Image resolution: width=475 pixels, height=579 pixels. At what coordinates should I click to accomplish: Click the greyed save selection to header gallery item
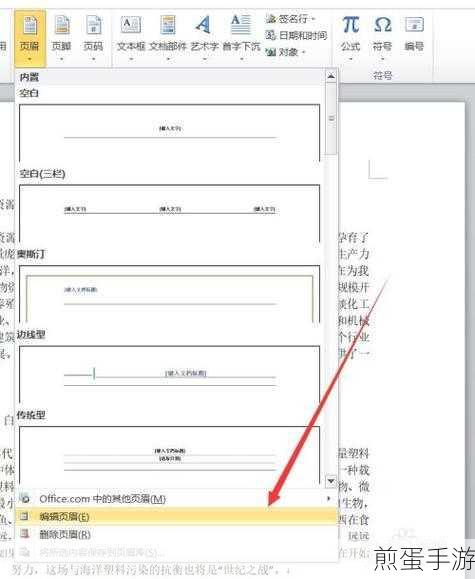point(176,552)
